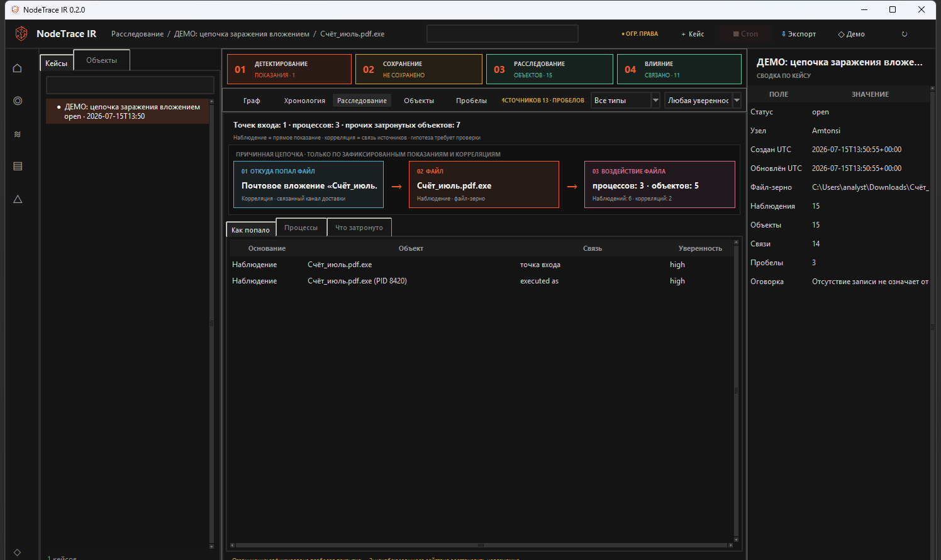Select the wavy lines sidebar icon
Viewport: 941px width, 560px height.
click(18, 134)
